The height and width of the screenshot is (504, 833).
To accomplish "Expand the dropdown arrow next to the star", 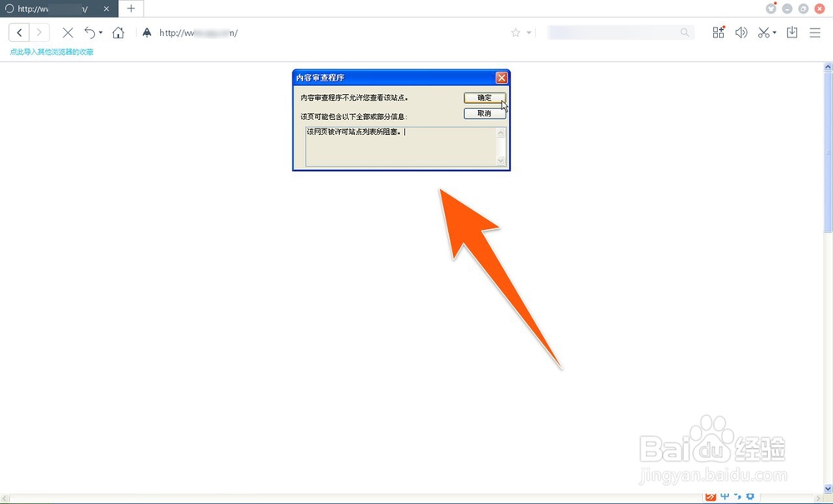I will 529,33.
